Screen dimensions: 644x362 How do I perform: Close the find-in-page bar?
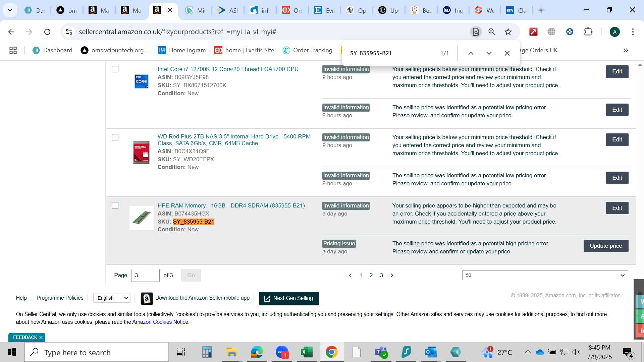tap(507, 53)
